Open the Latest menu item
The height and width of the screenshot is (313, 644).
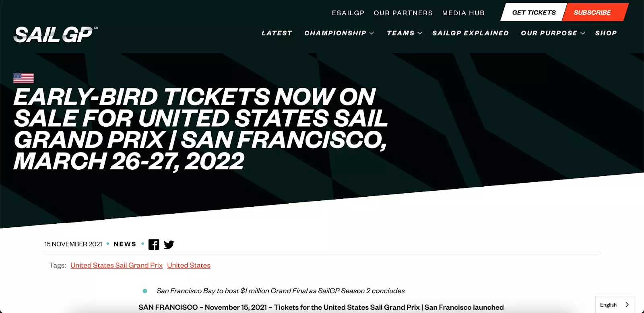(277, 33)
